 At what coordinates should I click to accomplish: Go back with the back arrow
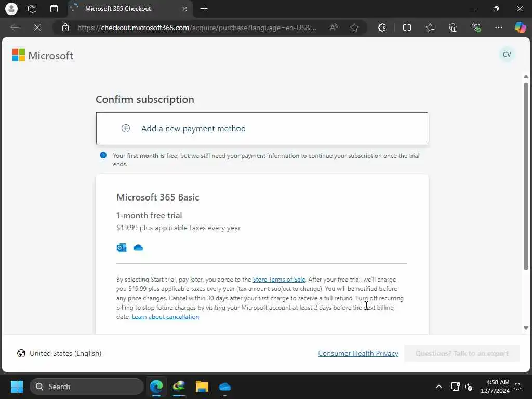pos(15,28)
